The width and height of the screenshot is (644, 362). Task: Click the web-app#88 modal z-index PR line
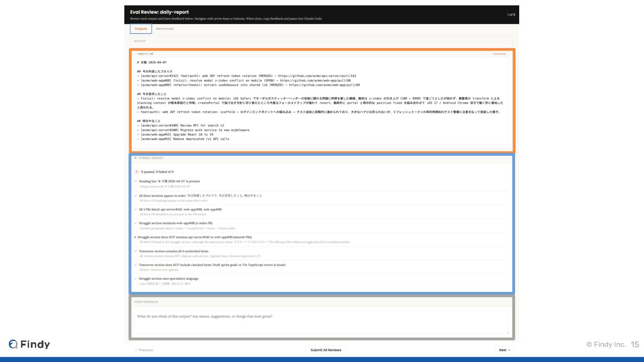pyautogui.click(x=244, y=80)
